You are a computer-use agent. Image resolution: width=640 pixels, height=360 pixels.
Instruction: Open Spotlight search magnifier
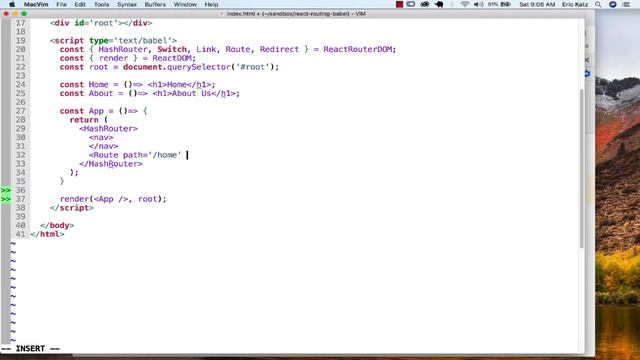pos(598,4)
